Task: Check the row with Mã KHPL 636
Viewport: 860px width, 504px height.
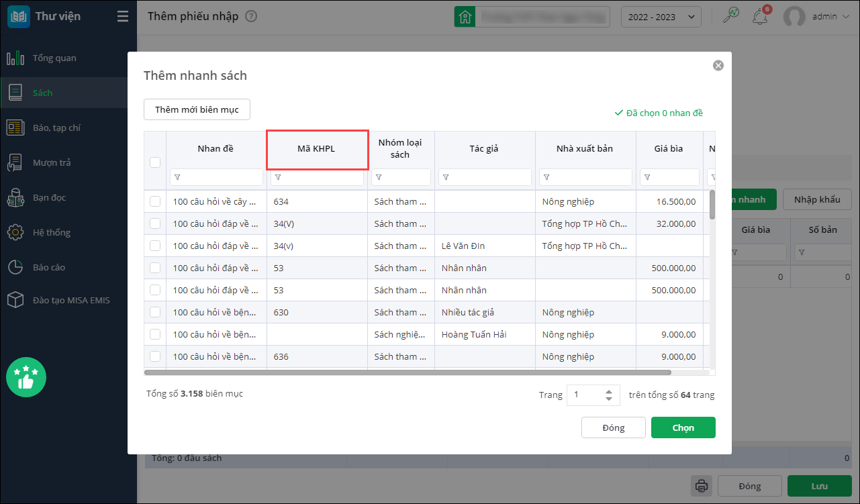Action: pyautogui.click(x=155, y=356)
